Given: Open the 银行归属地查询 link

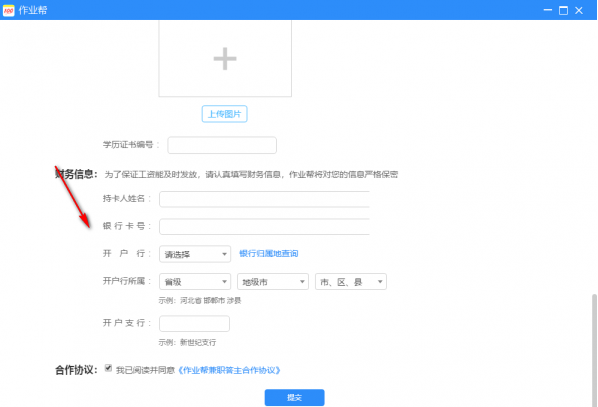Looking at the screenshot, I should coord(268,254).
